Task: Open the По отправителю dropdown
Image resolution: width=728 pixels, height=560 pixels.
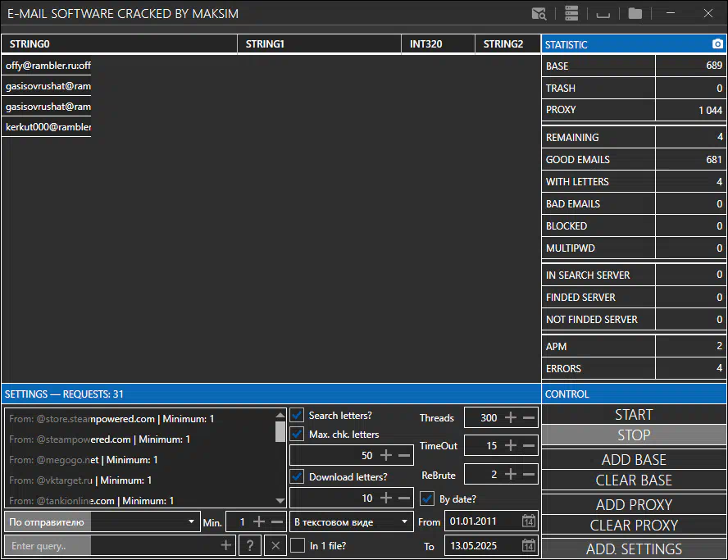Action: [102, 522]
